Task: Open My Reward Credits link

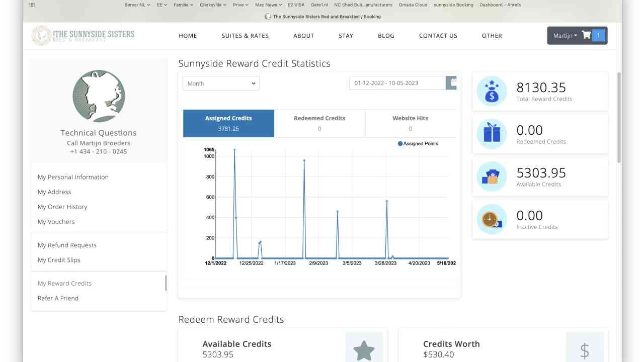Action: tap(64, 283)
